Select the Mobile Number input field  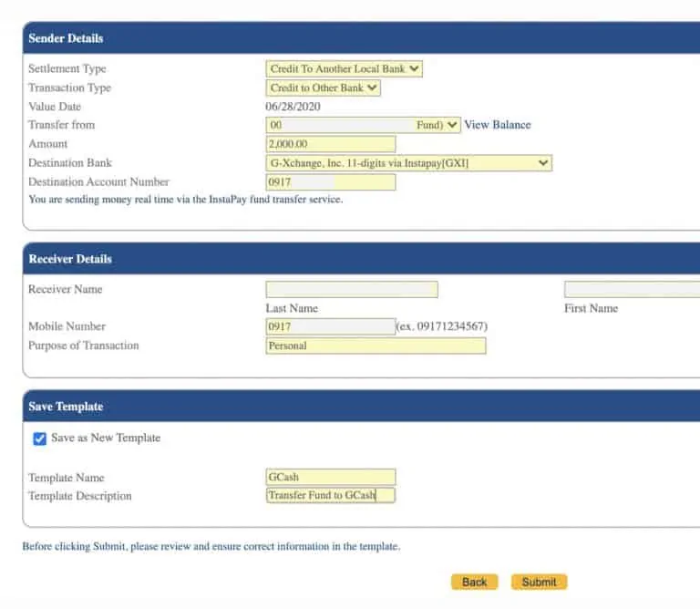[x=331, y=326]
